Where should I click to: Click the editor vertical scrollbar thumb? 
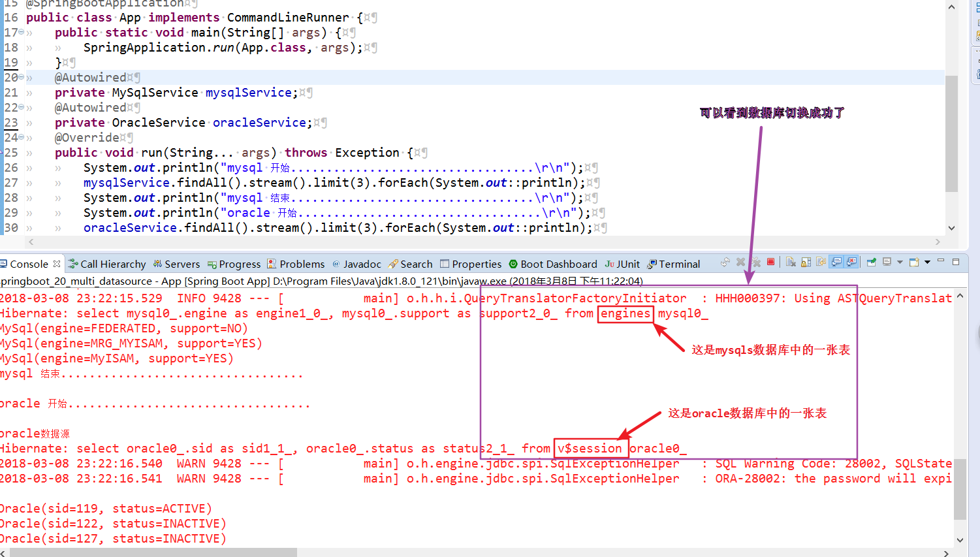[951, 134]
